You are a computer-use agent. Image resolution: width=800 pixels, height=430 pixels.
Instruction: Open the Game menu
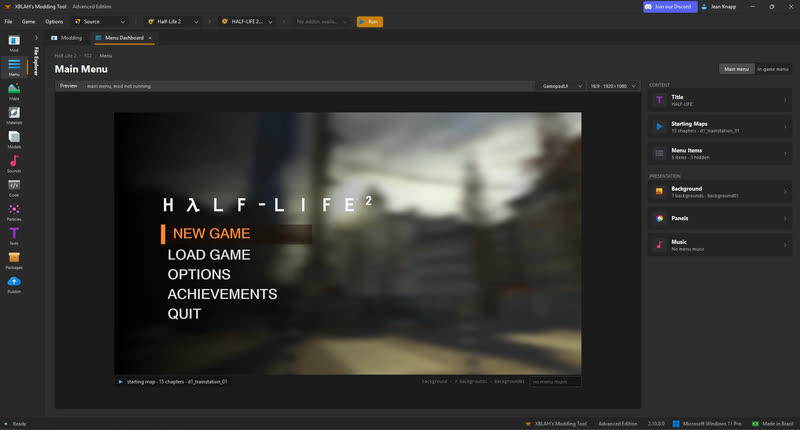(x=29, y=21)
